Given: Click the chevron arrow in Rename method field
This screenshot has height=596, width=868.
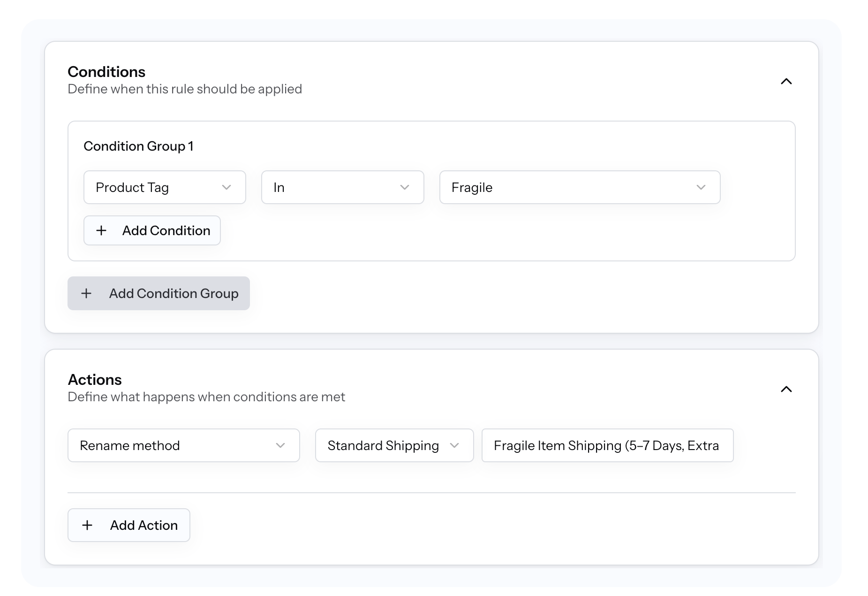Looking at the screenshot, I should click(280, 445).
